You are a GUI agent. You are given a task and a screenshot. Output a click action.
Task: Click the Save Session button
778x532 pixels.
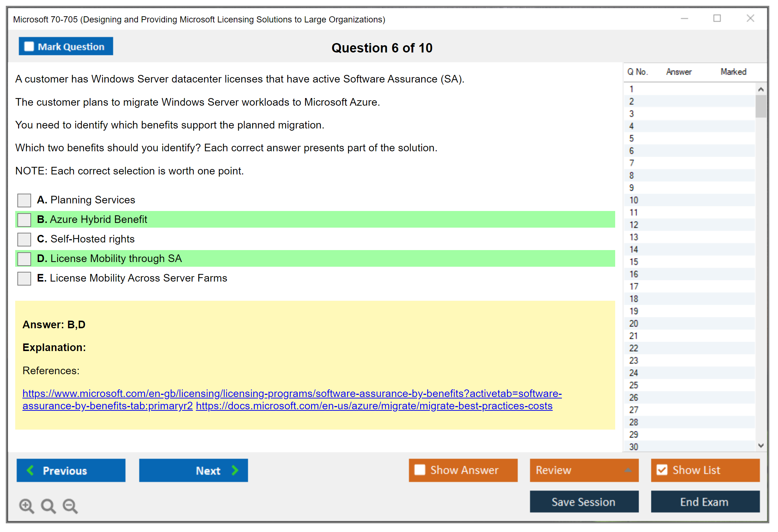[x=584, y=502]
